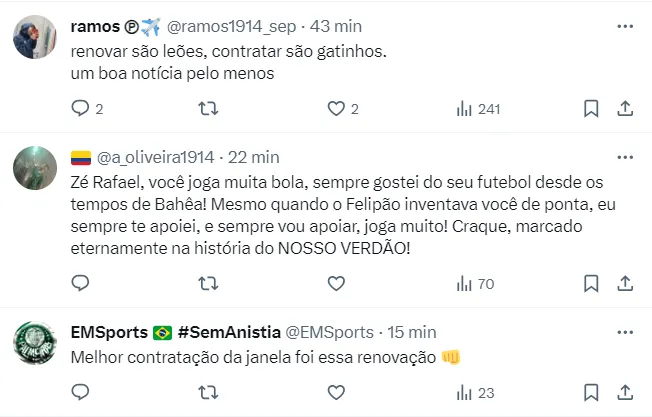The height and width of the screenshot is (417, 652).
Task: Bookmark the ramos tweet
Action: pyautogui.click(x=591, y=108)
